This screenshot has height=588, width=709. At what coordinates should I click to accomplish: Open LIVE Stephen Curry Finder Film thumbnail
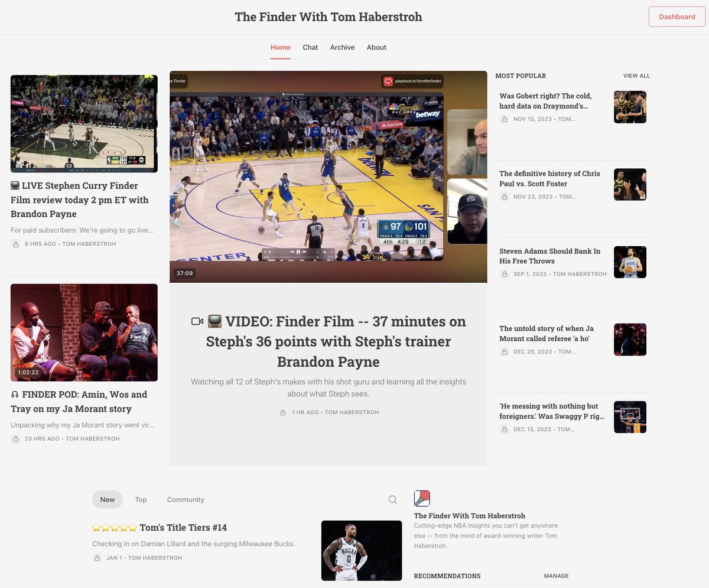coord(84,123)
